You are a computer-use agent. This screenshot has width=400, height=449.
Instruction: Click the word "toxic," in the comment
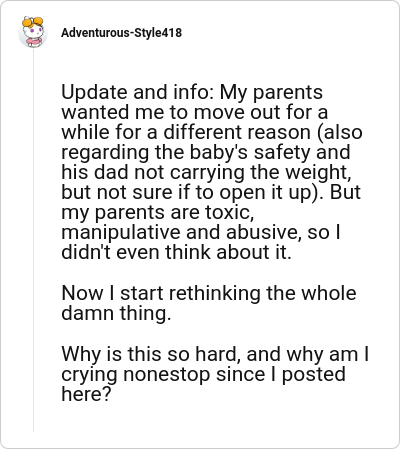click(x=229, y=212)
